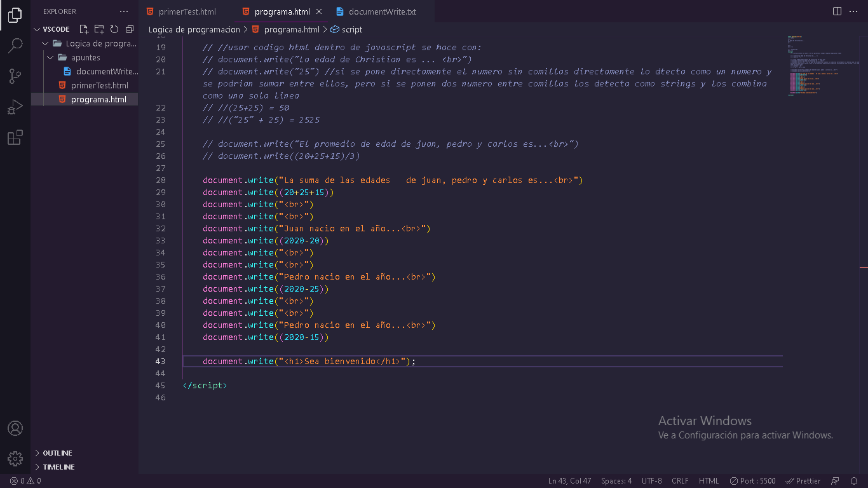Open editor more actions ellipsis
Image resolution: width=868 pixels, height=488 pixels.
(855, 11)
